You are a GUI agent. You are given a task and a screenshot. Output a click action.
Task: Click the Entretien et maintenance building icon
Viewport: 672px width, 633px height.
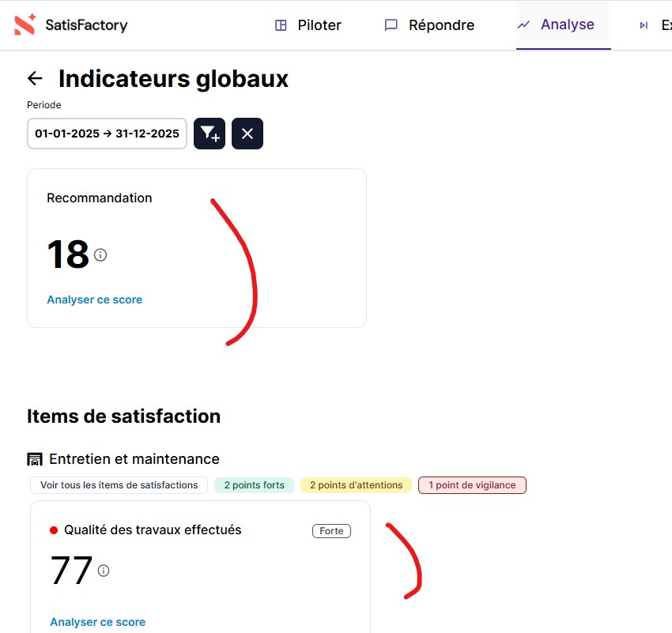click(35, 459)
